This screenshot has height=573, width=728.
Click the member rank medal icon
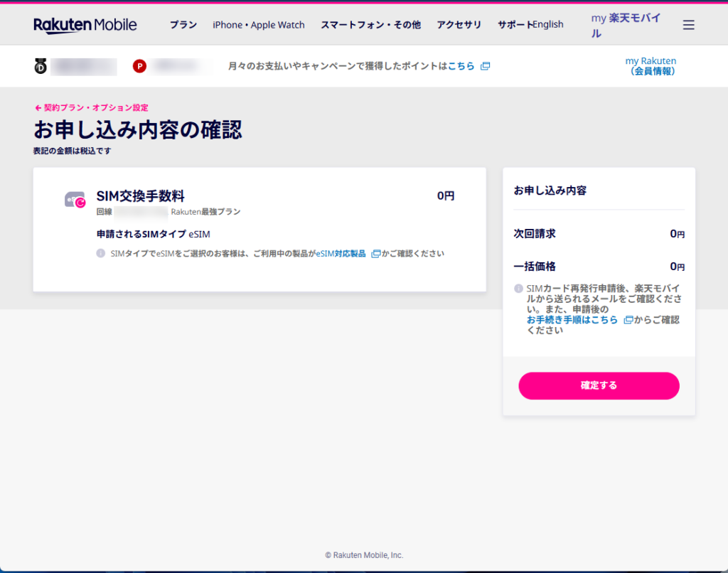(x=41, y=66)
